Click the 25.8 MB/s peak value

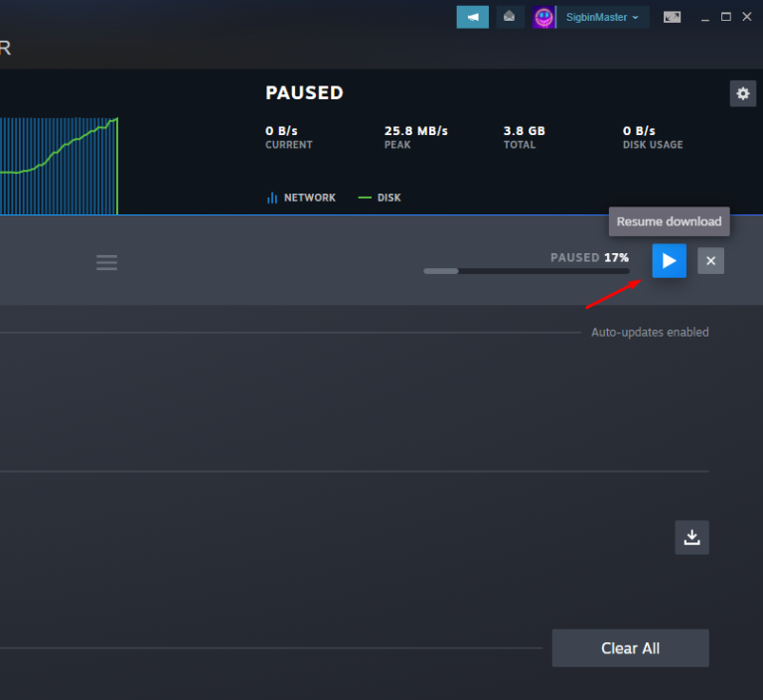click(416, 131)
